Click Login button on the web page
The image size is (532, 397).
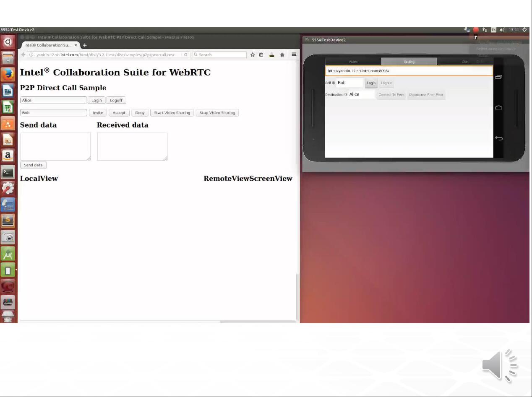point(96,100)
